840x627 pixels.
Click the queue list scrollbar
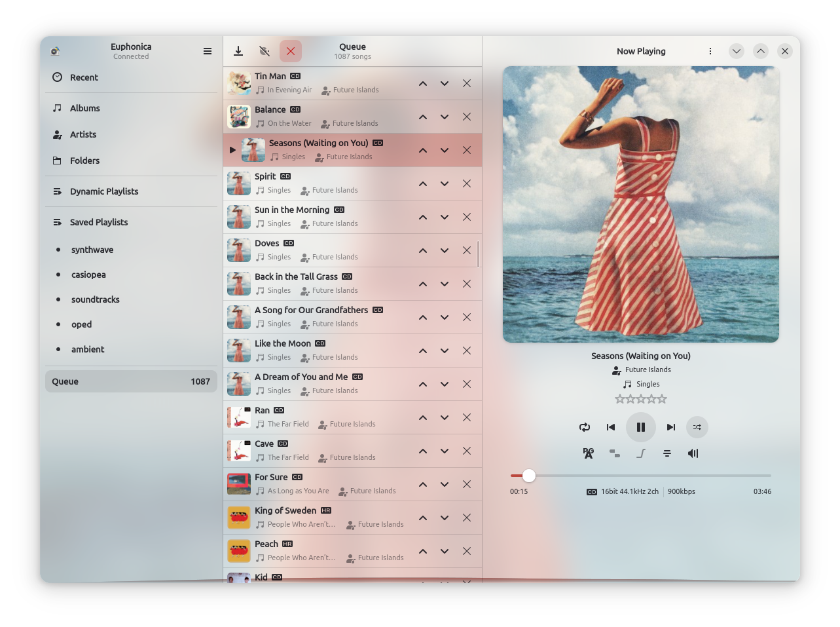pos(479,254)
